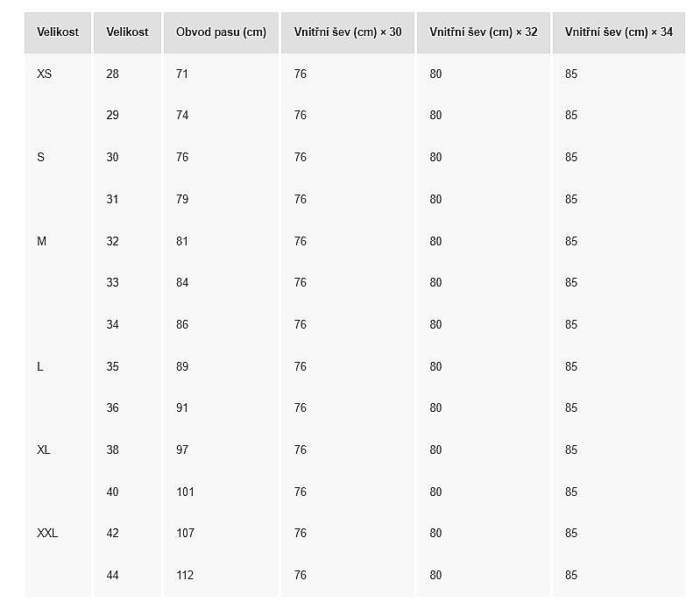Select the XS size label cell
The width and height of the screenshot is (700, 616).
click(x=45, y=74)
